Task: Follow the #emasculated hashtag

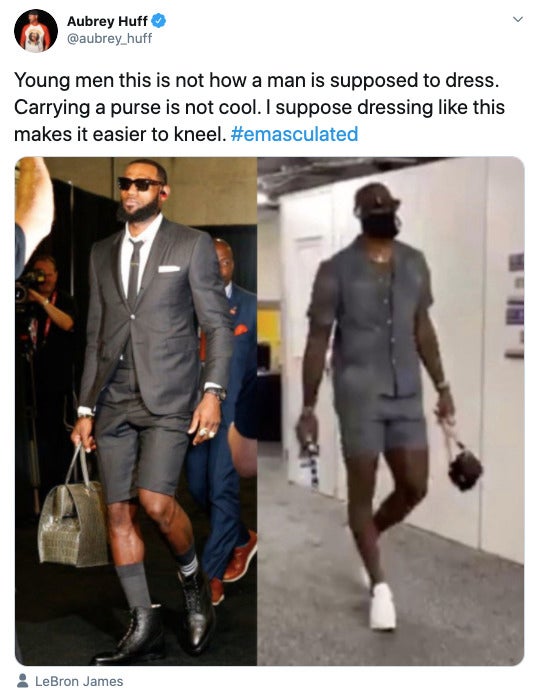Action: (x=294, y=134)
